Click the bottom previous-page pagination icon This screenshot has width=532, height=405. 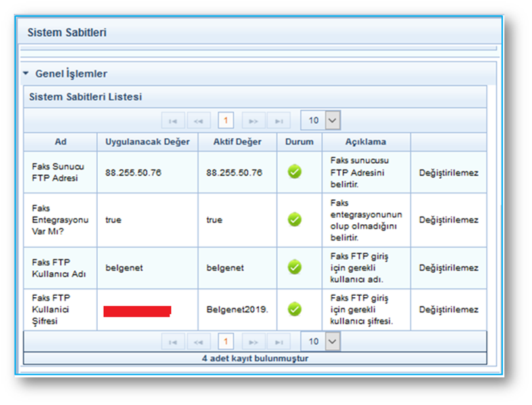tap(198, 342)
